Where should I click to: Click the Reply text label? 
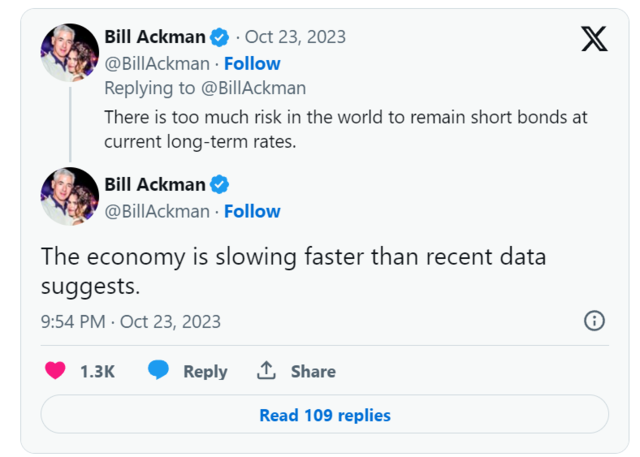tap(205, 371)
